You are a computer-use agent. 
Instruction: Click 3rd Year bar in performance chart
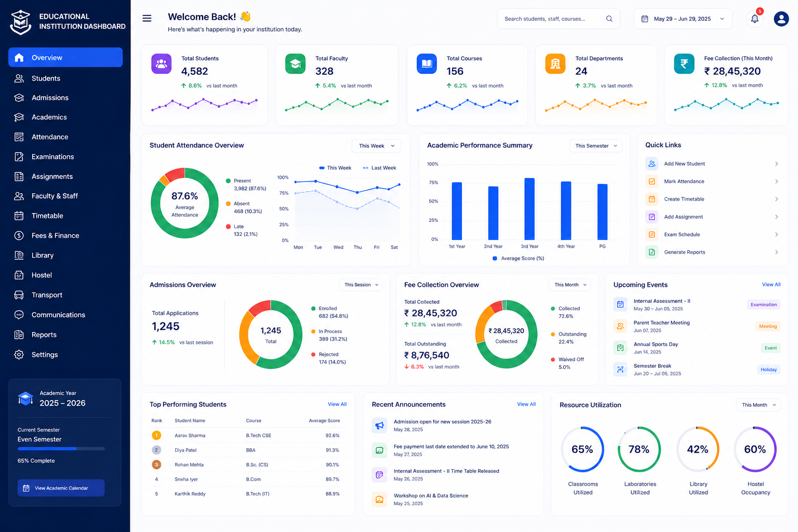point(529,209)
